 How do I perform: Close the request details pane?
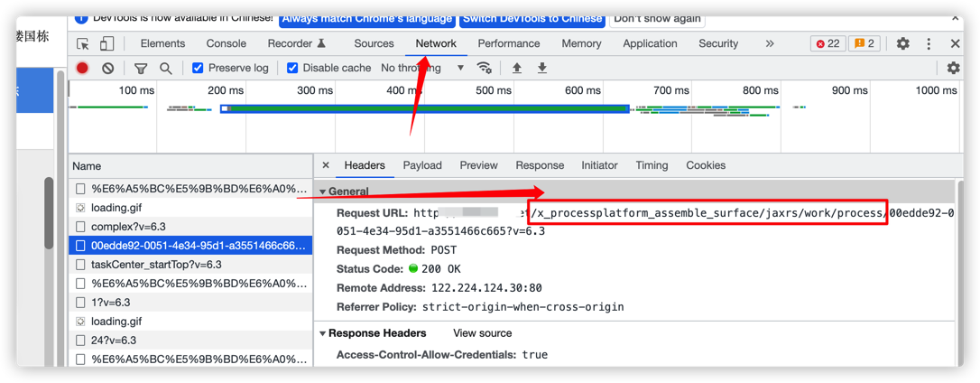click(326, 165)
